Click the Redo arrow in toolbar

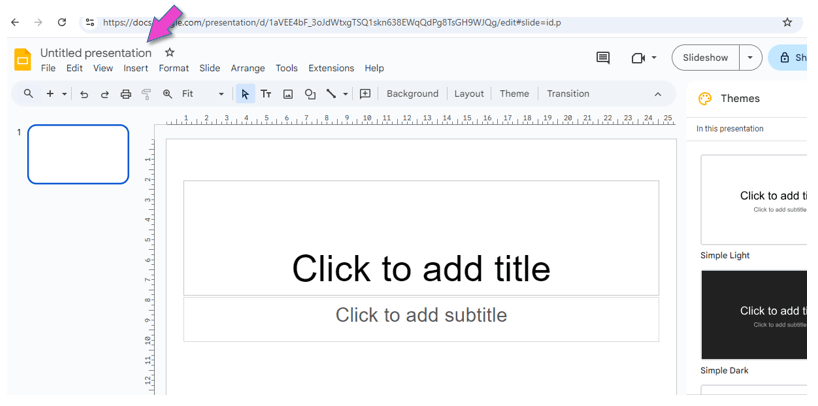coord(104,94)
